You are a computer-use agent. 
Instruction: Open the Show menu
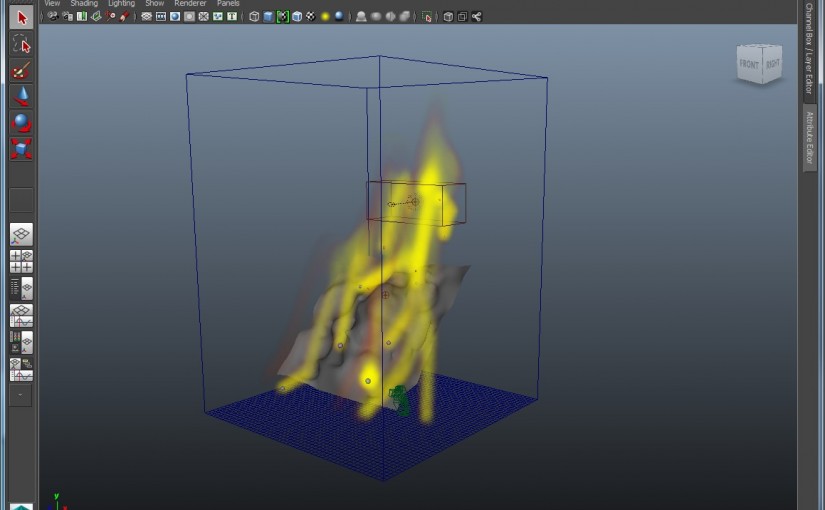tap(155, 3)
